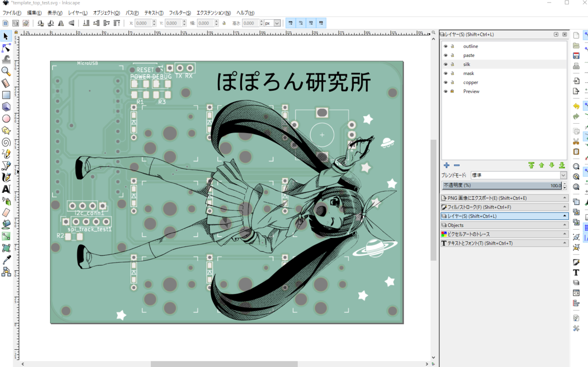The height and width of the screenshot is (367, 588).
Task: Activate the Calligraphy pen tool
Action: click(x=6, y=177)
